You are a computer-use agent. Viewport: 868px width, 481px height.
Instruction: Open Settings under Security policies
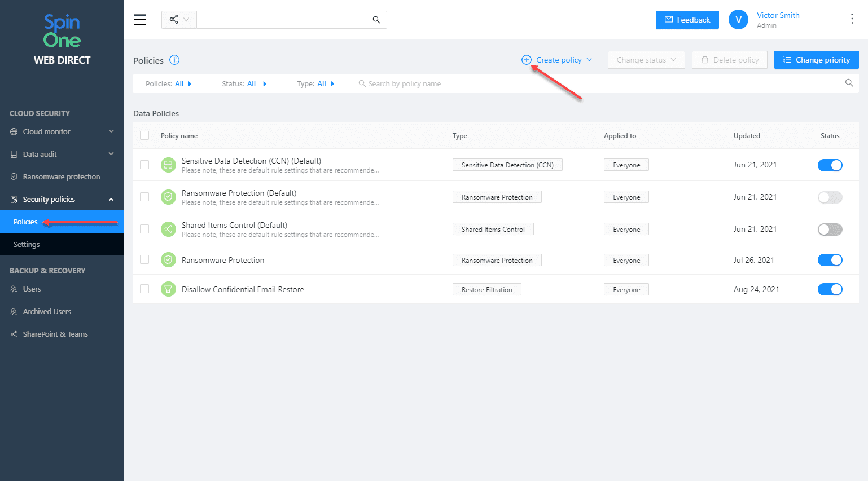27,244
